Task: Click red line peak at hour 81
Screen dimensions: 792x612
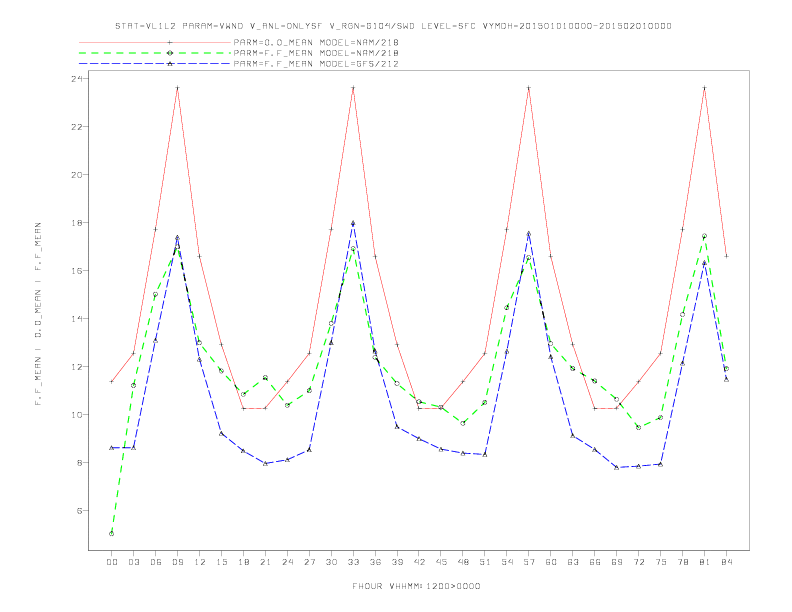Action: (705, 88)
